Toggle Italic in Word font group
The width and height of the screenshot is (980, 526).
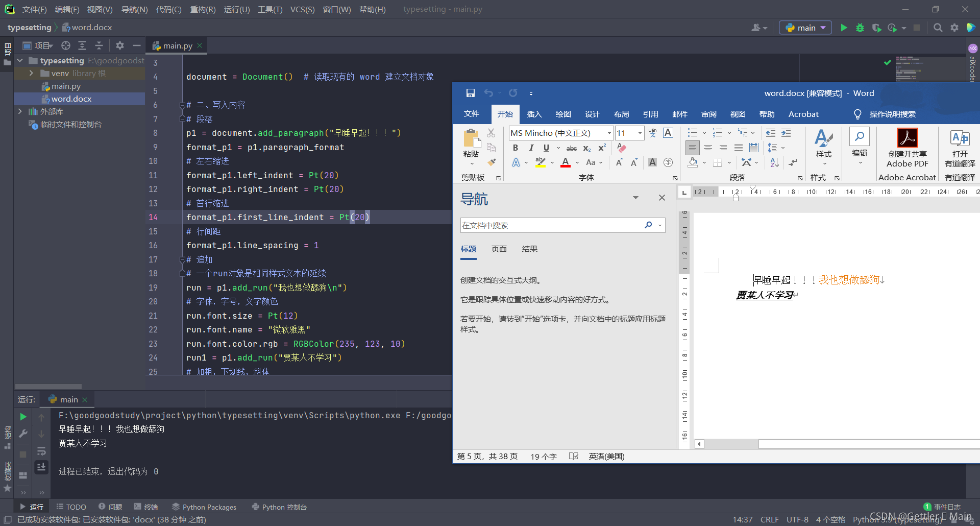coord(531,148)
